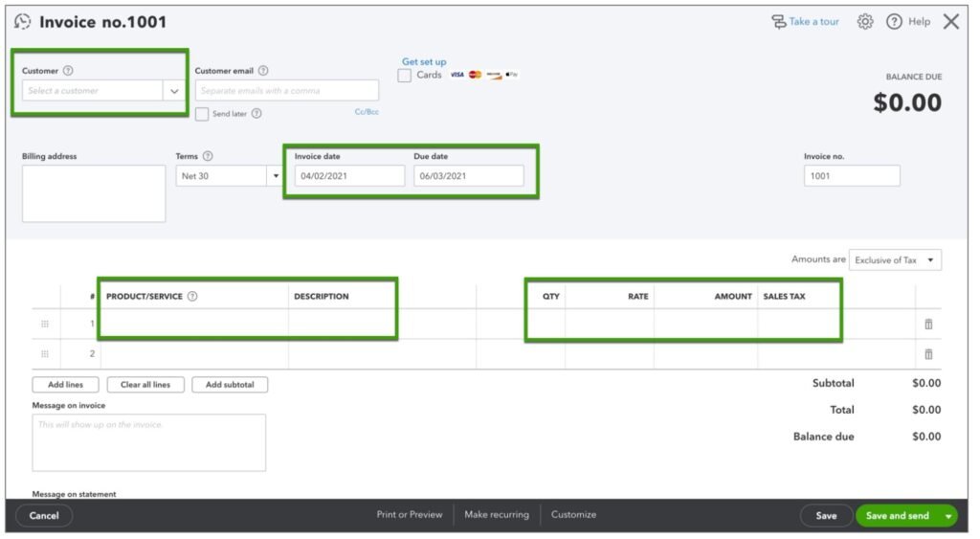Click line 1 Amount cell

(x=705, y=324)
